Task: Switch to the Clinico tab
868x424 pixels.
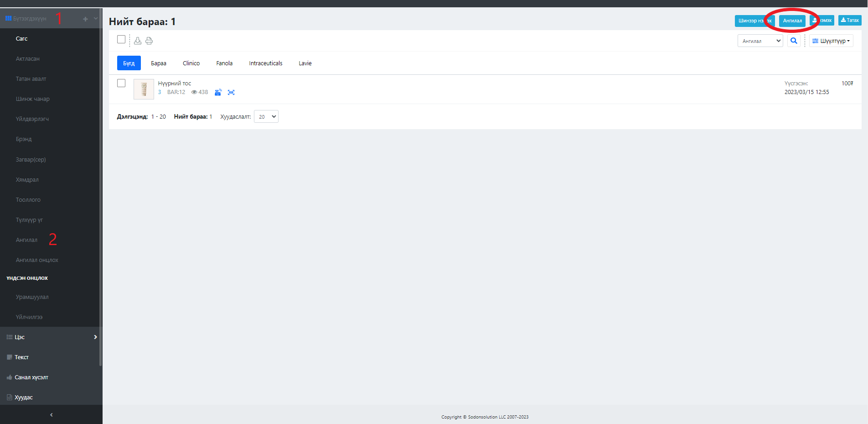Action: tap(191, 63)
